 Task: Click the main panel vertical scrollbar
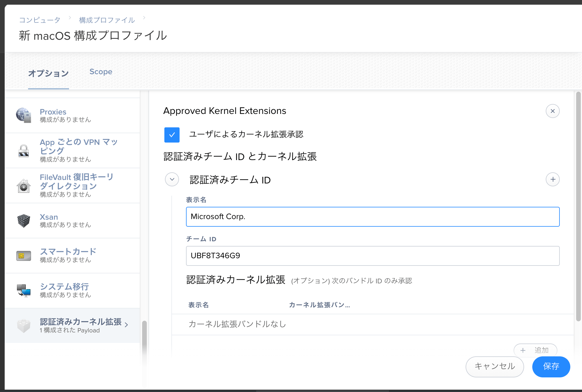[x=578, y=207]
